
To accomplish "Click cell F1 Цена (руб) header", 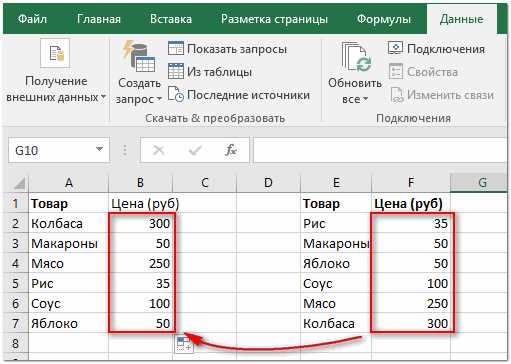I will (411, 203).
